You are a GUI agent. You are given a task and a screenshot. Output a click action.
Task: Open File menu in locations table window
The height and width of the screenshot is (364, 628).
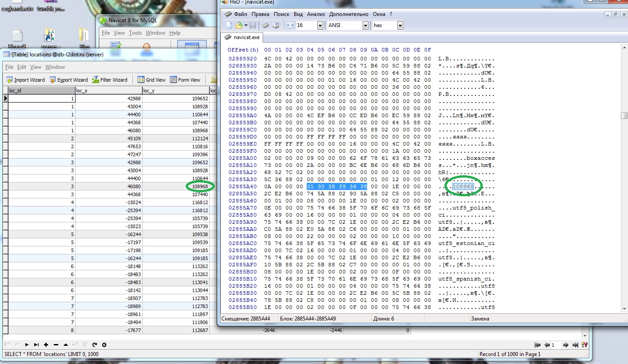click(x=9, y=67)
